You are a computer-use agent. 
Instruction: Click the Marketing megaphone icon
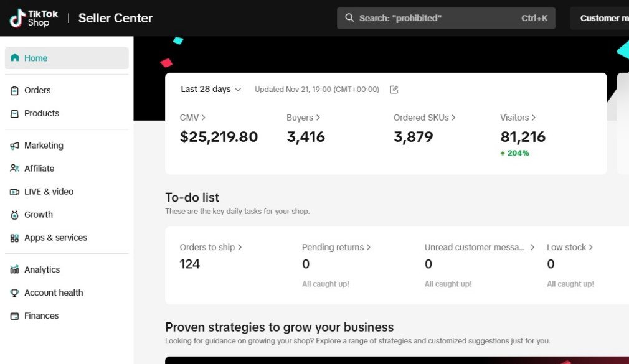[x=14, y=146]
